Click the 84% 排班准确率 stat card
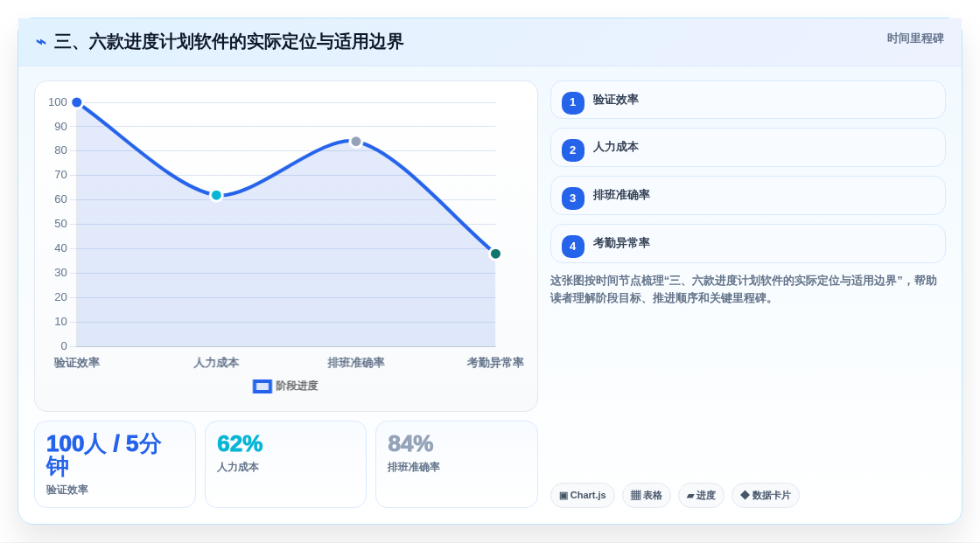This screenshot has width=980, height=543. coord(456,464)
